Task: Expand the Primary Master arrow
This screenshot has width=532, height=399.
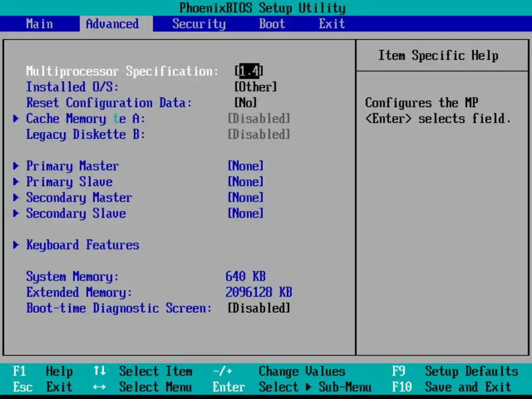Action: click(x=16, y=166)
